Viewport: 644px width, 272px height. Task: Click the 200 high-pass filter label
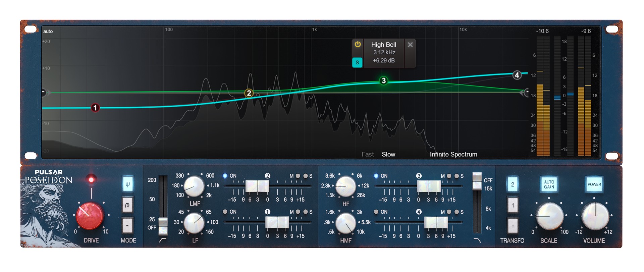point(152,180)
